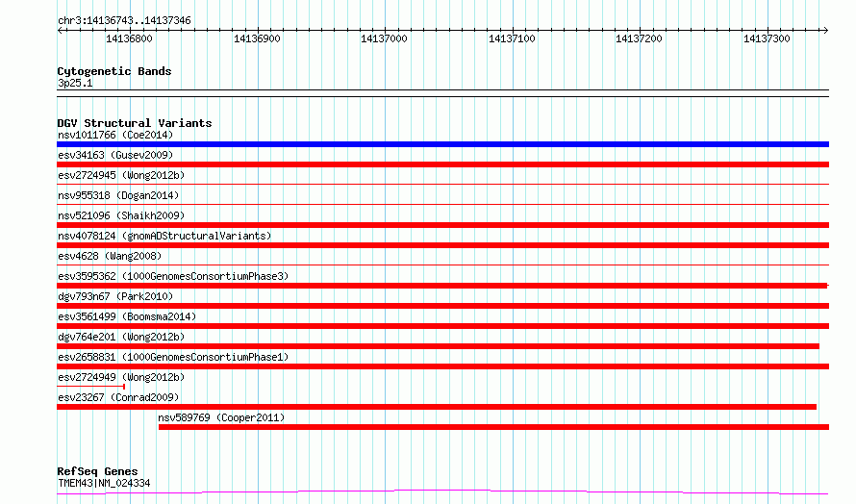
Task: Click the short esv2724949 red variant line
Action: tap(91, 387)
